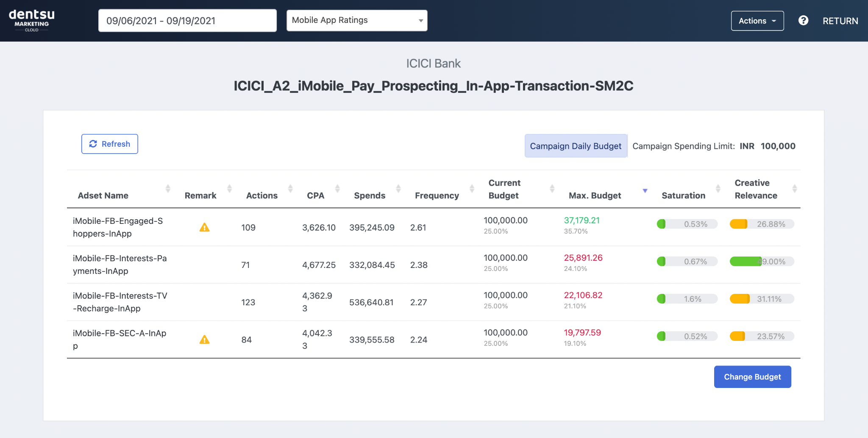Image resolution: width=868 pixels, height=438 pixels.
Task: Click the Actions count 123
Action: click(x=248, y=302)
